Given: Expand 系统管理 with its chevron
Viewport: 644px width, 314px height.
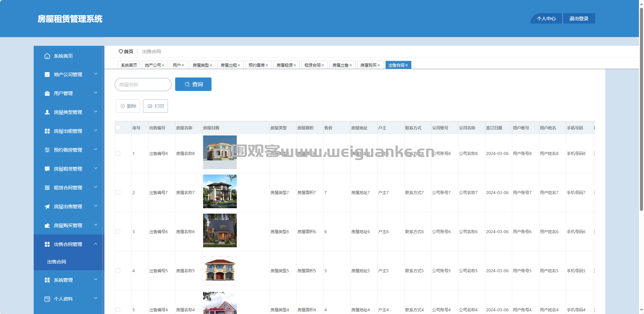Looking at the screenshot, I should [96, 279].
